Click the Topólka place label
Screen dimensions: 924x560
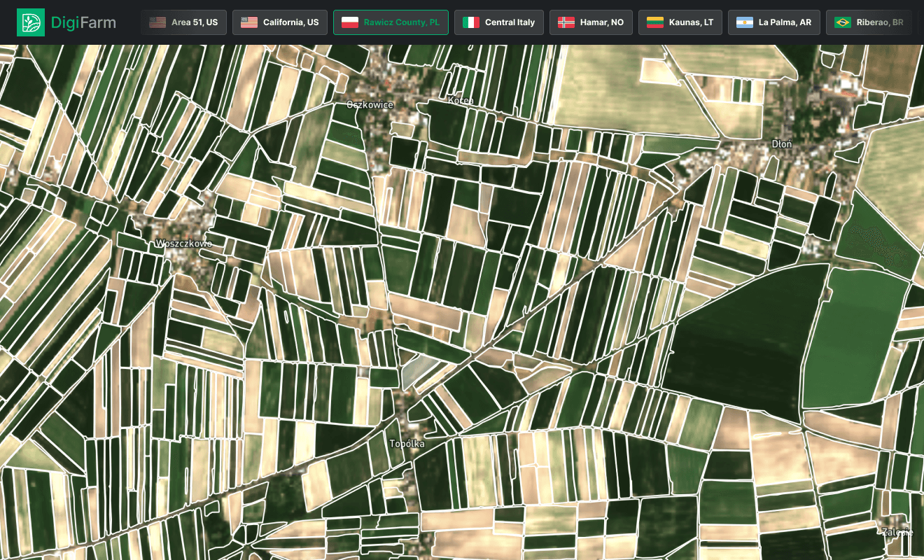[x=407, y=443]
